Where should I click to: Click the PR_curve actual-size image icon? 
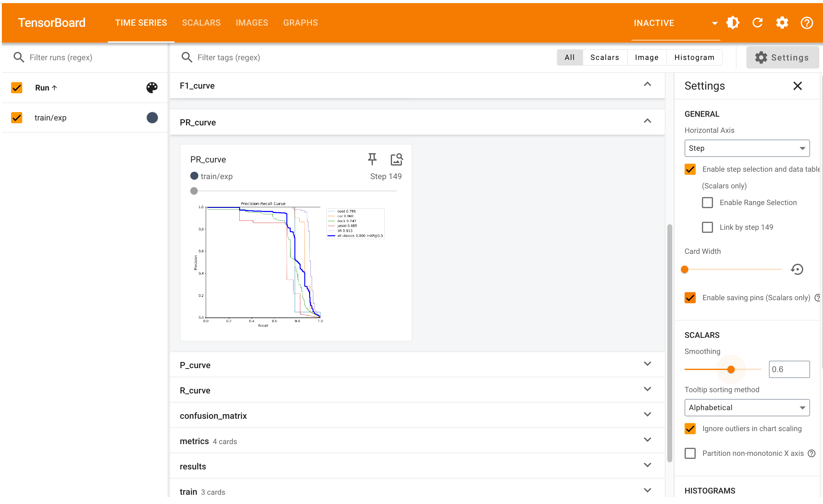pos(396,159)
